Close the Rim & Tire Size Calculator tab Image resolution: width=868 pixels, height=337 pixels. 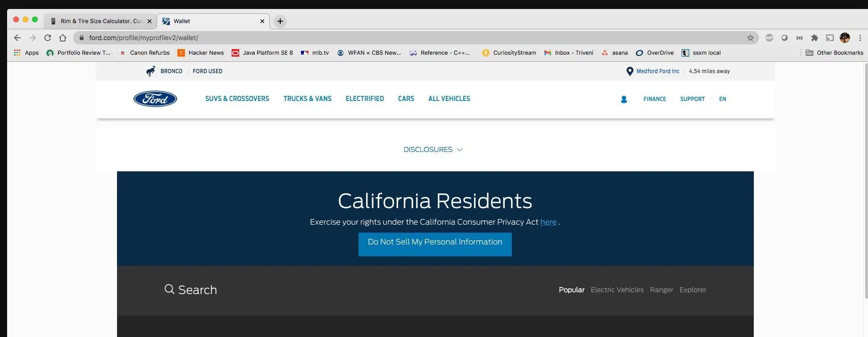150,21
